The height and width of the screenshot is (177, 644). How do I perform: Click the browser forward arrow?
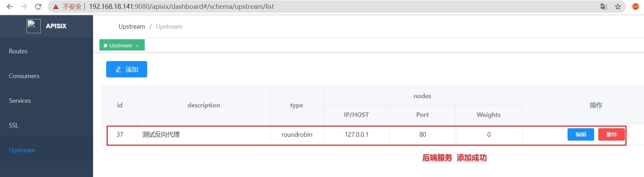pyautogui.click(x=24, y=7)
